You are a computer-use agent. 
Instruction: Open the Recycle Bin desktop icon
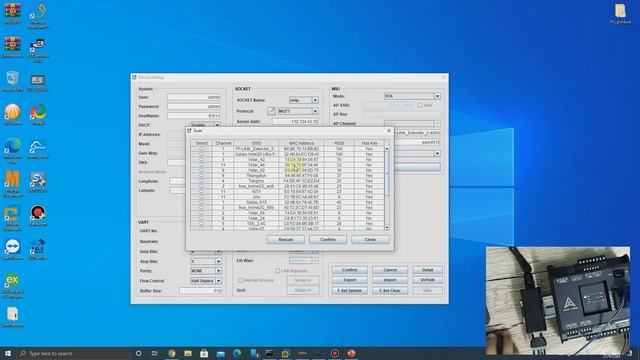click(12, 78)
